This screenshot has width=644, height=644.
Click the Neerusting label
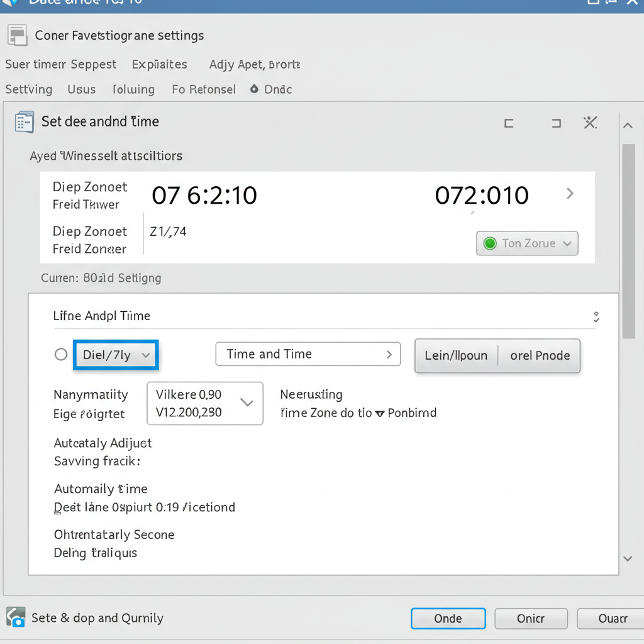pos(311,395)
